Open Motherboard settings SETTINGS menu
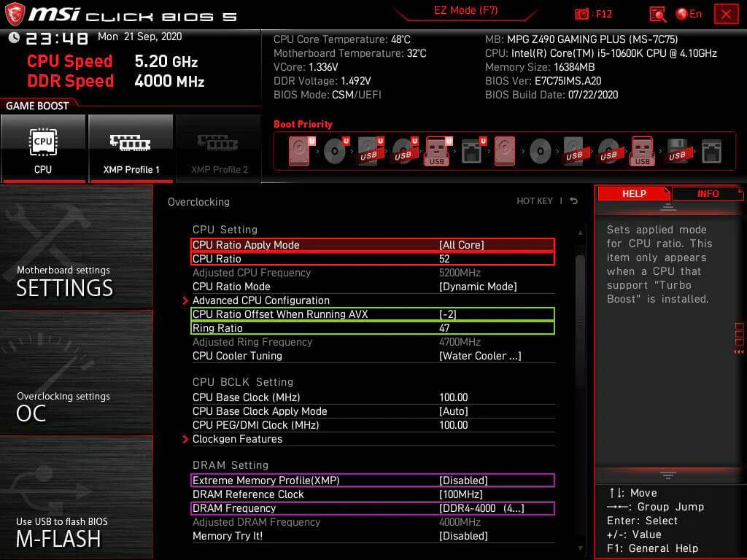 coord(76,246)
